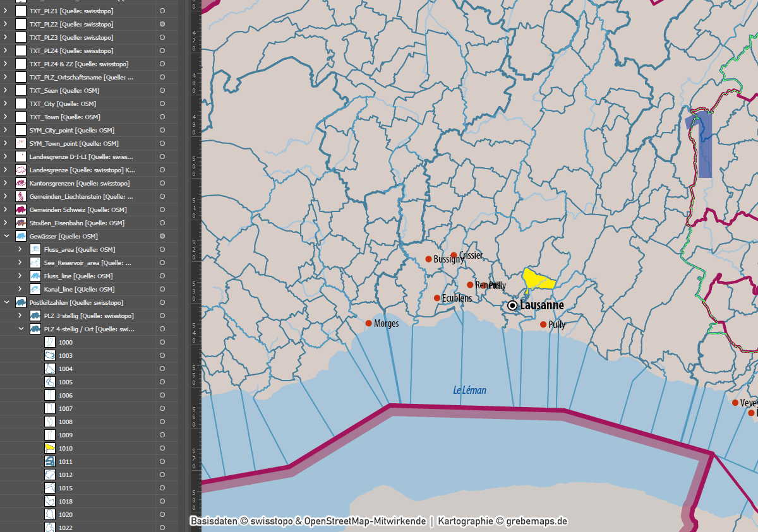
Task: Expand the PLZ 3-stellig sublayer
Action: point(20,316)
